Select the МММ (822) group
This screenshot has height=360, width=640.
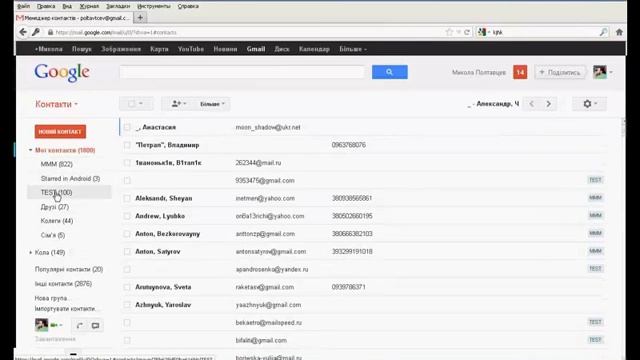click(57, 164)
